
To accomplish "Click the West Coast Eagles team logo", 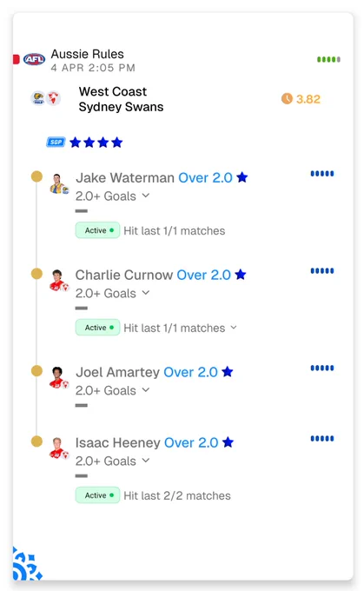I will (x=38, y=98).
